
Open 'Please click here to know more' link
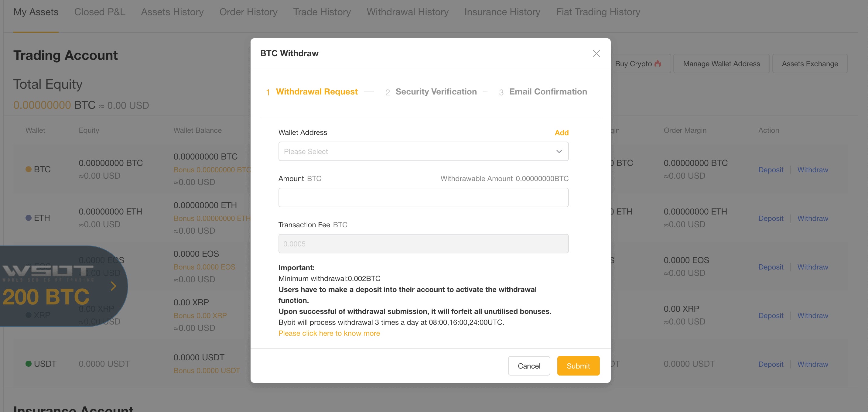(329, 333)
